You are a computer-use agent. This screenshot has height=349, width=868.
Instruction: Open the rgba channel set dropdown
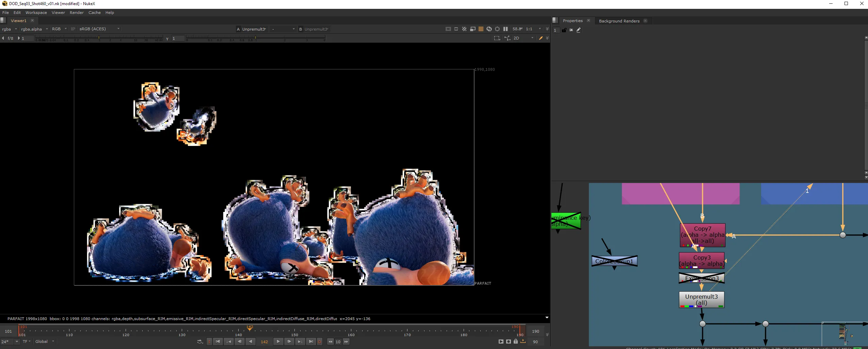(9, 29)
